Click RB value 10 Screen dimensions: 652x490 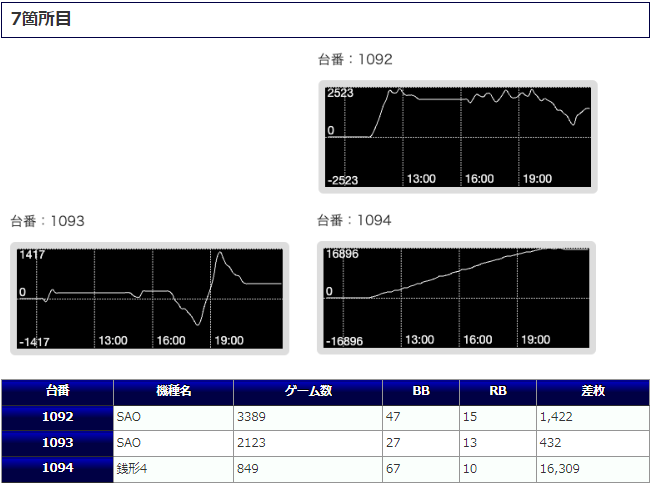470,469
